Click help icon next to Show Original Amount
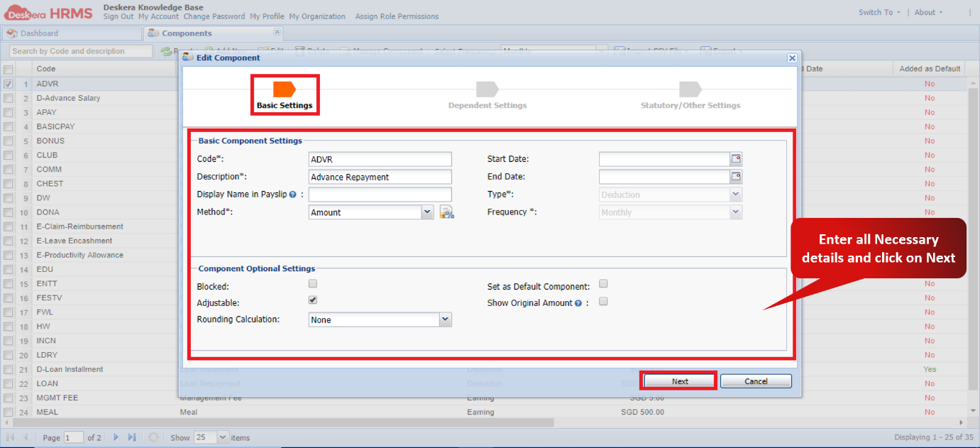 tap(578, 303)
